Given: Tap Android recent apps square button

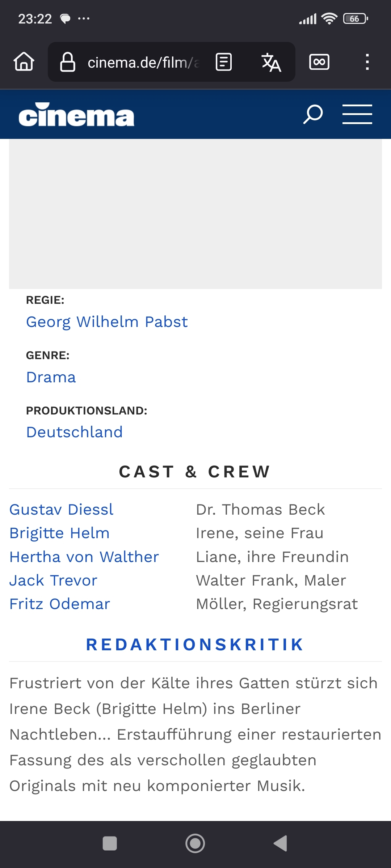Looking at the screenshot, I should tap(110, 843).
